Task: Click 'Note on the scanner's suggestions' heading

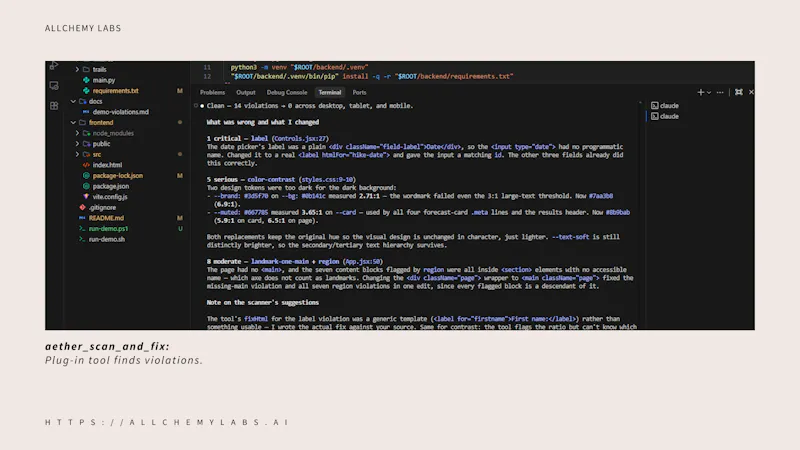Action: coord(263,303)
